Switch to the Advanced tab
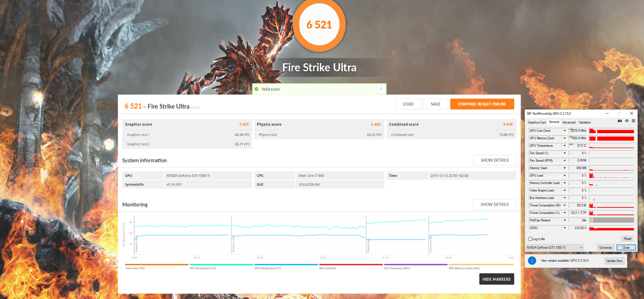Image resolution: width=644 pixels, height=299 pixels. coord(569,122)
